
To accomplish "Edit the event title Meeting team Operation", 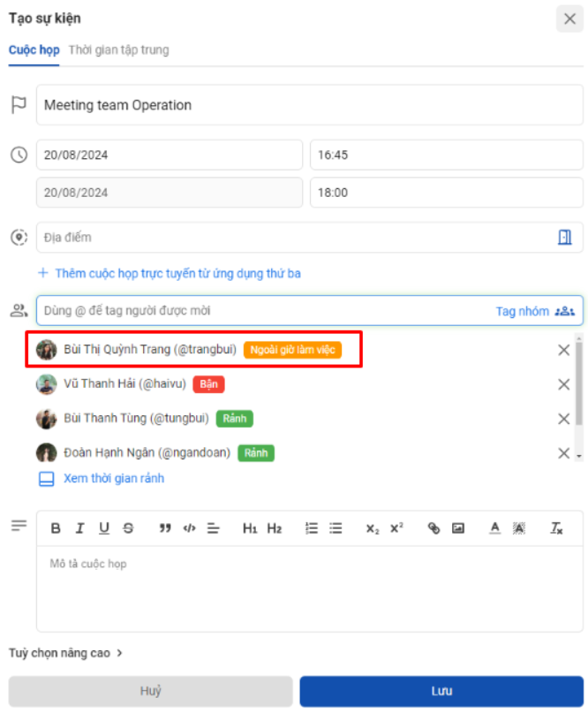I will tap(309, 105).
